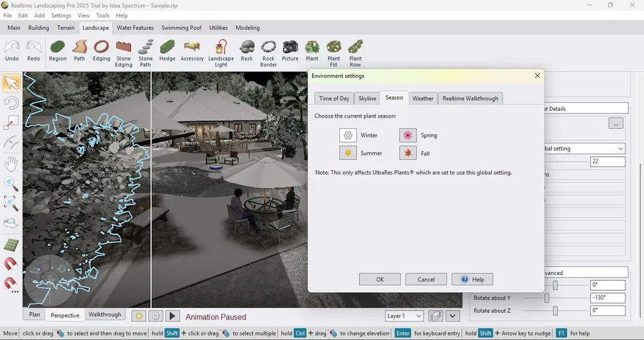Expand the arrow beside the layers button
Viewport: 644px width, 340px height.
(453, 316)
